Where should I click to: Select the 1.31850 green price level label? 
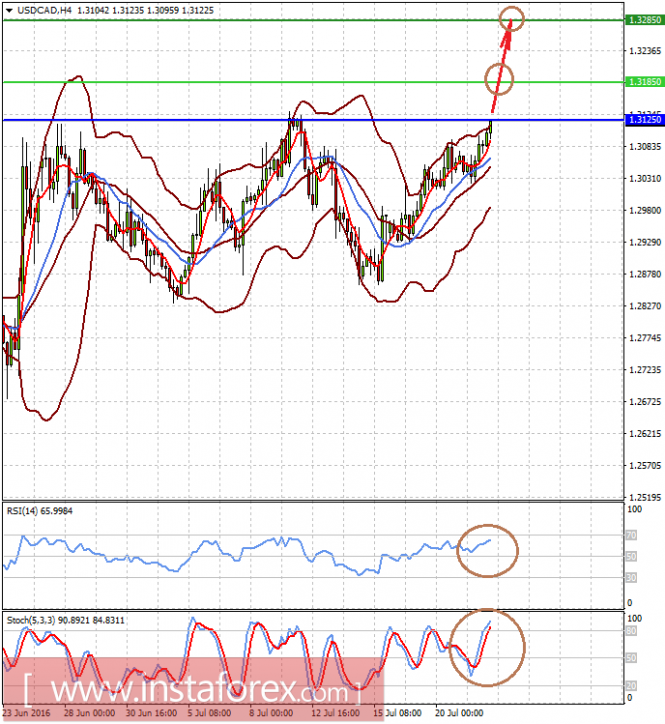click(x=645, y=82)
